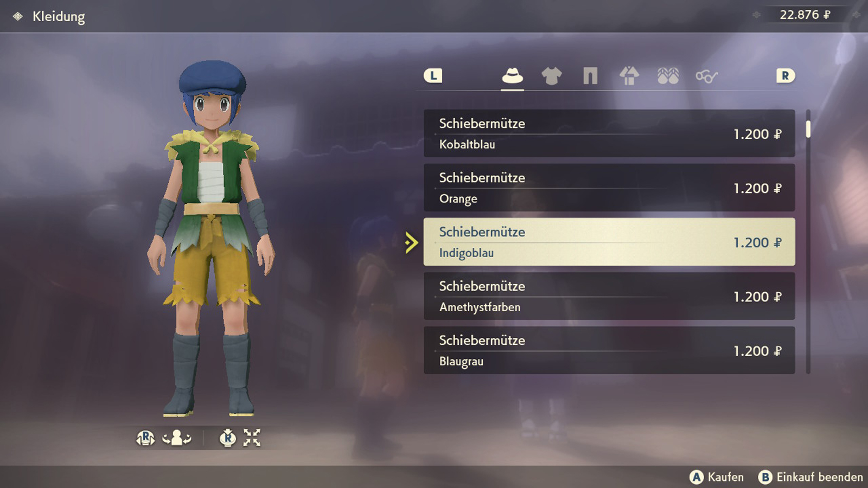The image size is (868, 488).
Task: Click the list scrollbar thumb
Action: [x=808, y=129]
